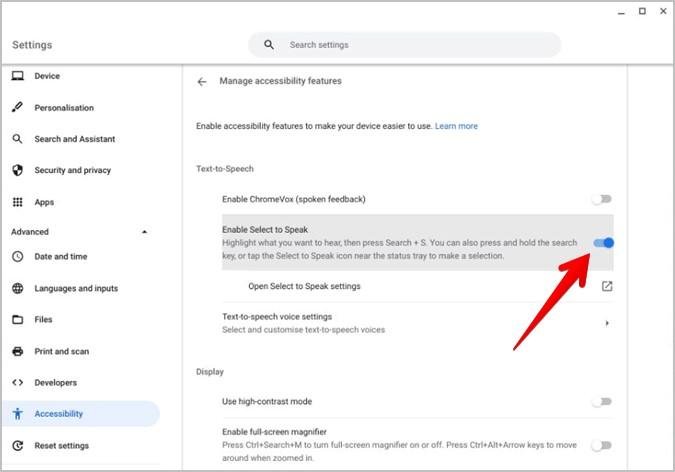Image resolution: width=675 pixels, height=472 pixels.
Task: Click the Date and time clock icon
Action: pos(17,257)
